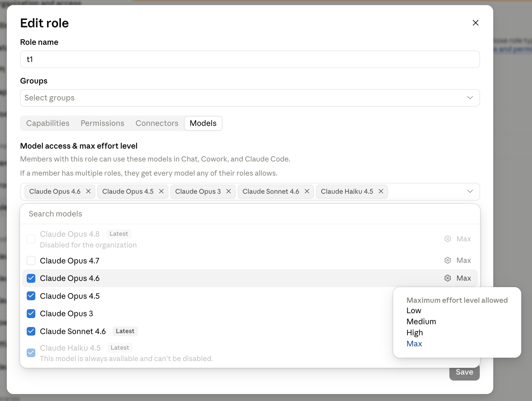The height and width of the screenshot is (401, 532).
Task: Remove the Claude Haiku 4.5 chip
Action: [381, 191]
